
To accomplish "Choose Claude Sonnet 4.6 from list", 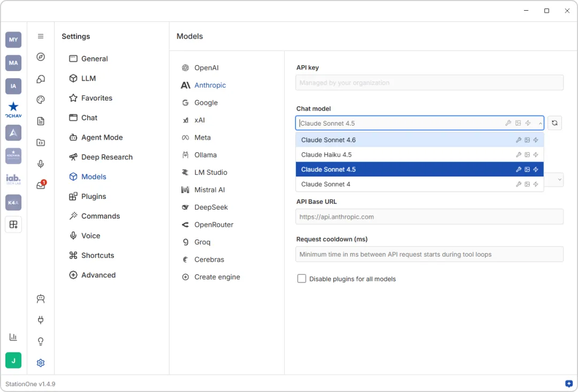I will tap(420, 140).
